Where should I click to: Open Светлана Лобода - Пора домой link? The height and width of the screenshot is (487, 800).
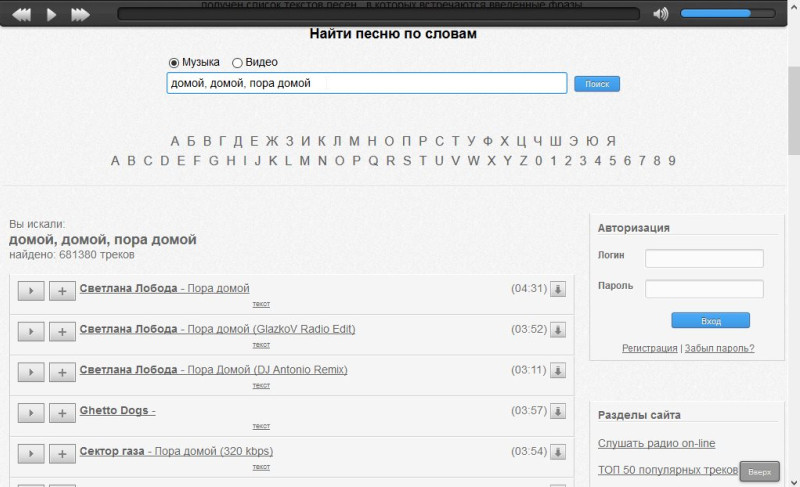[164, 288]
